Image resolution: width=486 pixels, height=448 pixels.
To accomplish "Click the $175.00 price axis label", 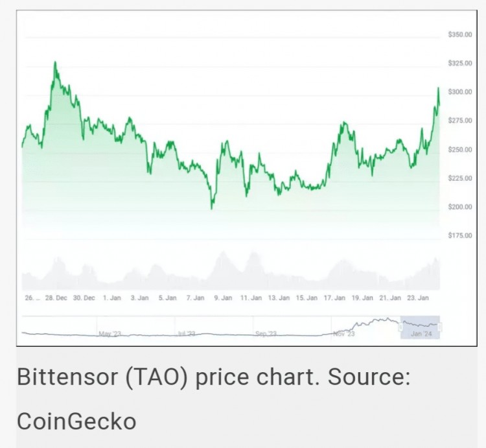I will coord(459,235).
